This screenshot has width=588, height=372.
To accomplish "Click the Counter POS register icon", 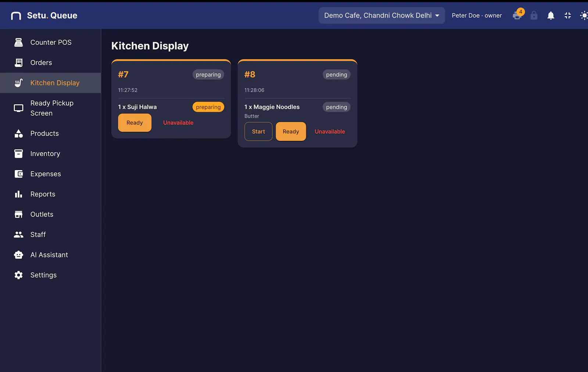I will (18, 42).
